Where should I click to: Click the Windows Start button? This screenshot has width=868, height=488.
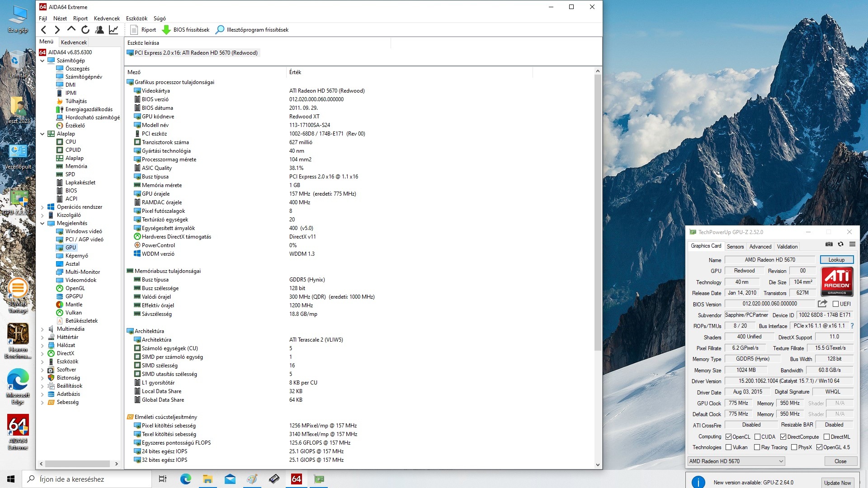pos(11,479)
